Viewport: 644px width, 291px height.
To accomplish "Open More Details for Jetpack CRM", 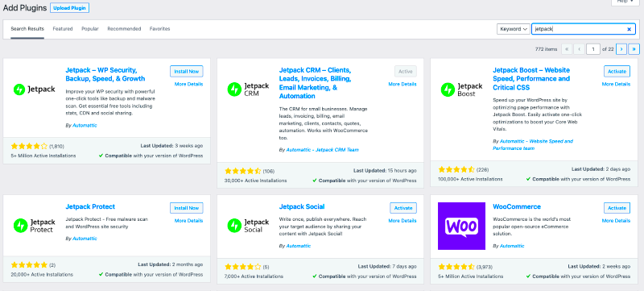I will pos(402,85).
